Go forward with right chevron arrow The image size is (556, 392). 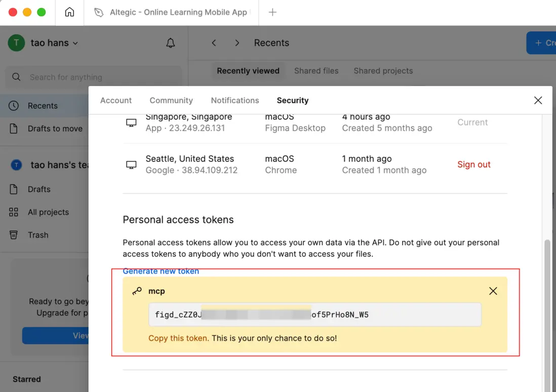[237, 43]
